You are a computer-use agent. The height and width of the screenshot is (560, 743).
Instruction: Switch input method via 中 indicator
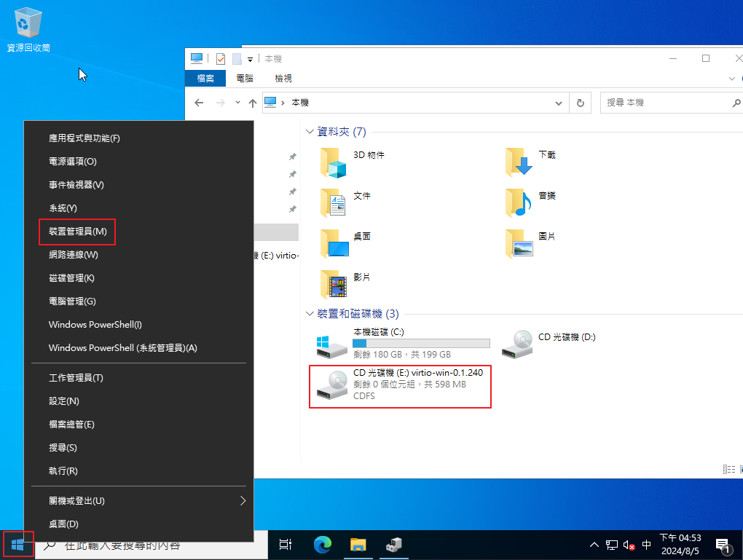[646, 545]
